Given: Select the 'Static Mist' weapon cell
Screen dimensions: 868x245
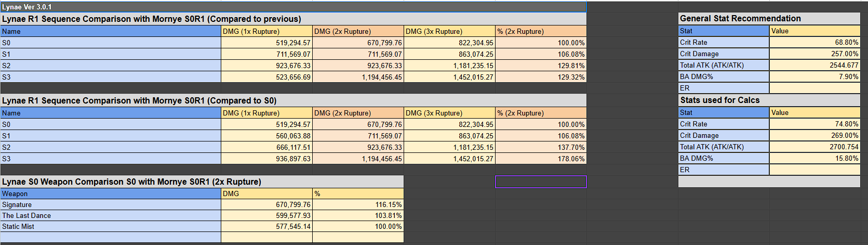Looking at the screenshot, I should (111, 226).
